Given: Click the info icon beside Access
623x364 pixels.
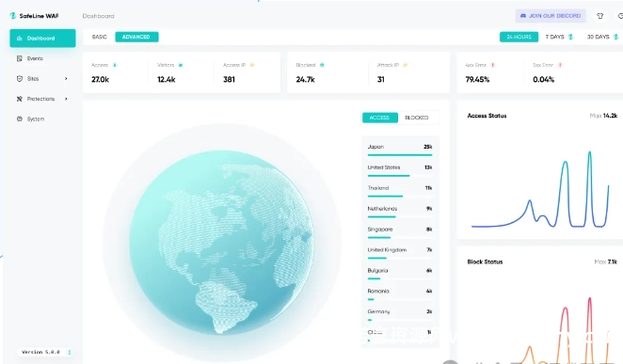Looking at the screenshot, I should 115,65.
